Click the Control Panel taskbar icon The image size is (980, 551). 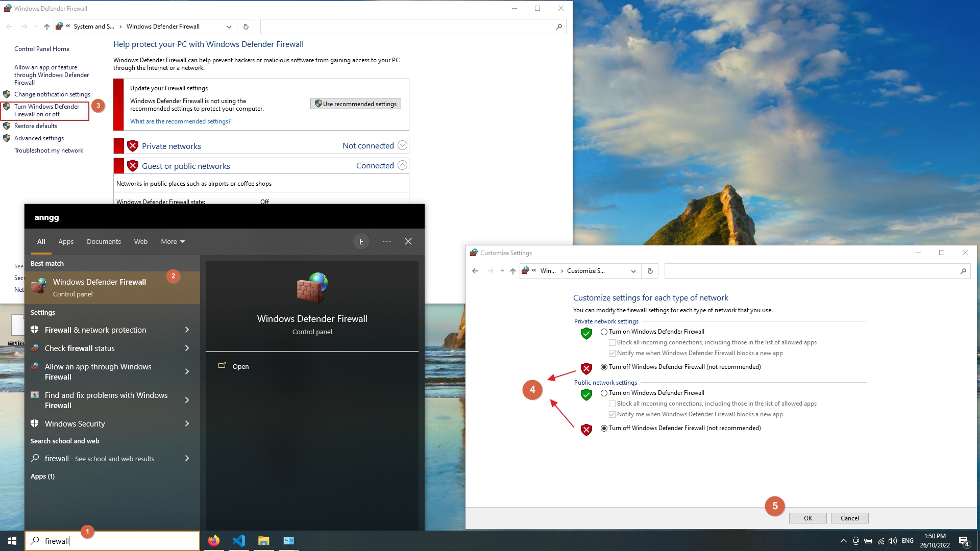point(288,541)
